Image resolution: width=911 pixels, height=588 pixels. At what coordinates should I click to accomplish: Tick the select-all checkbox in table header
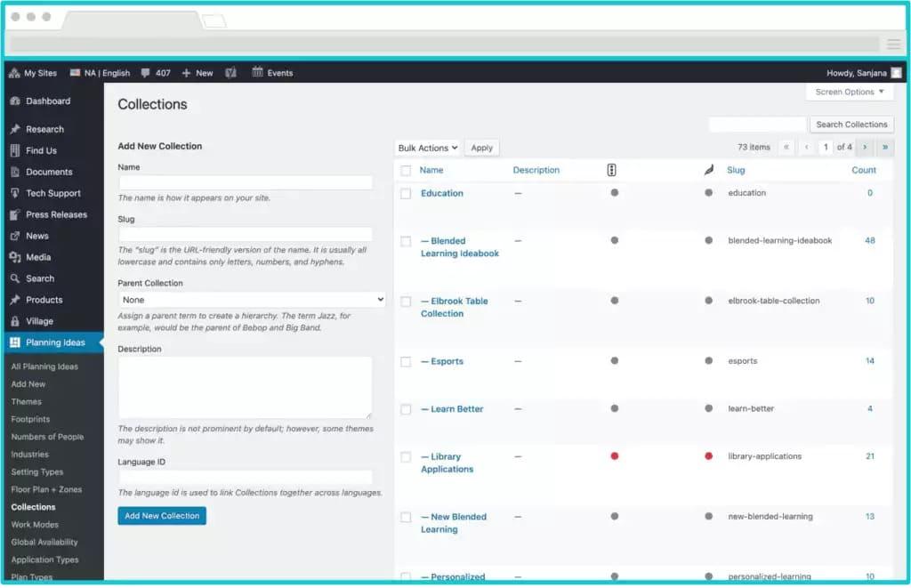[406, 171]
